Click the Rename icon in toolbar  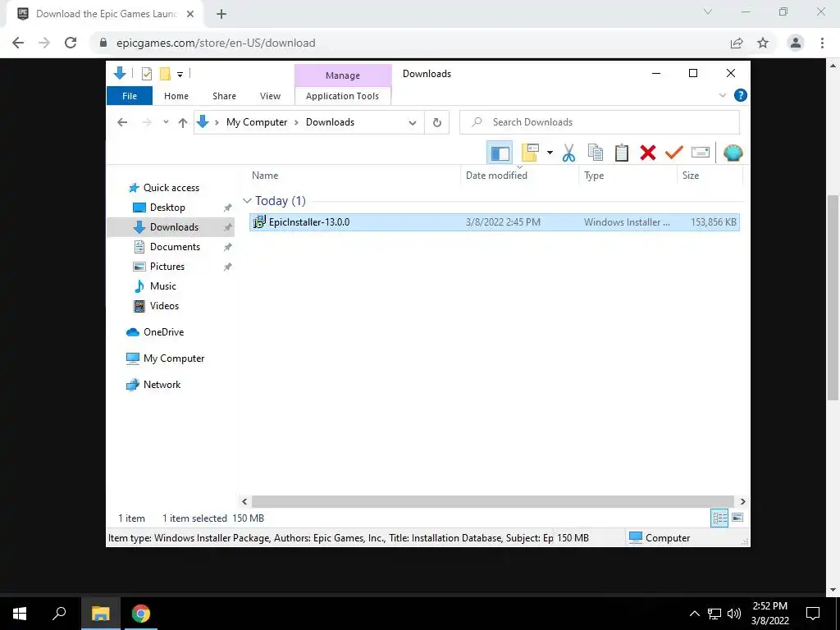701,152
